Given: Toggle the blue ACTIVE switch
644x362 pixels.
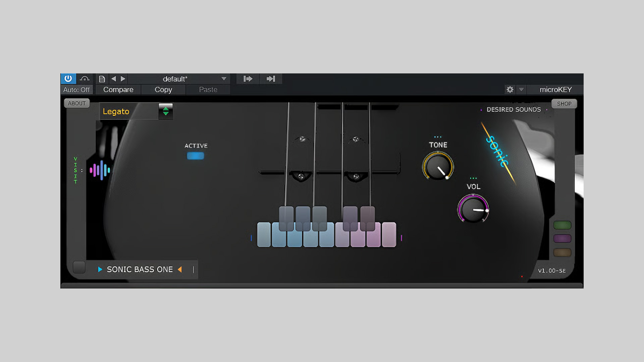Looking at the screenshot, I should point(196,156).
